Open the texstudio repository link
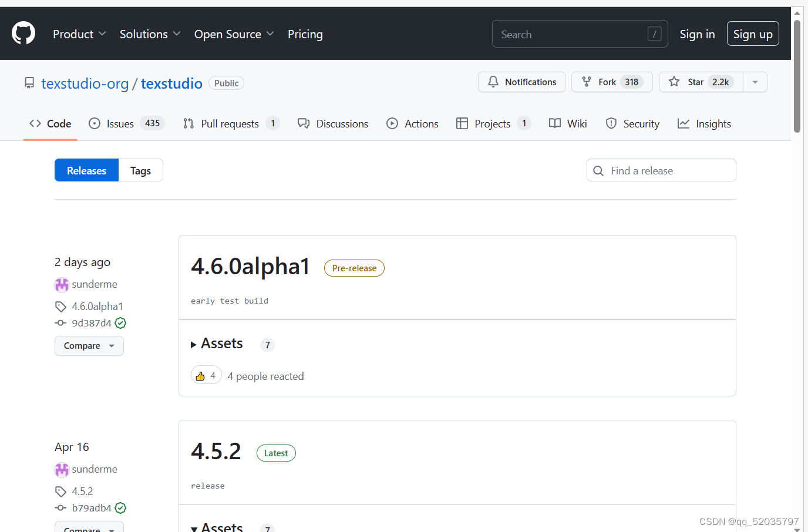Viewport: 808px width, 532px height. coord(171,83)
